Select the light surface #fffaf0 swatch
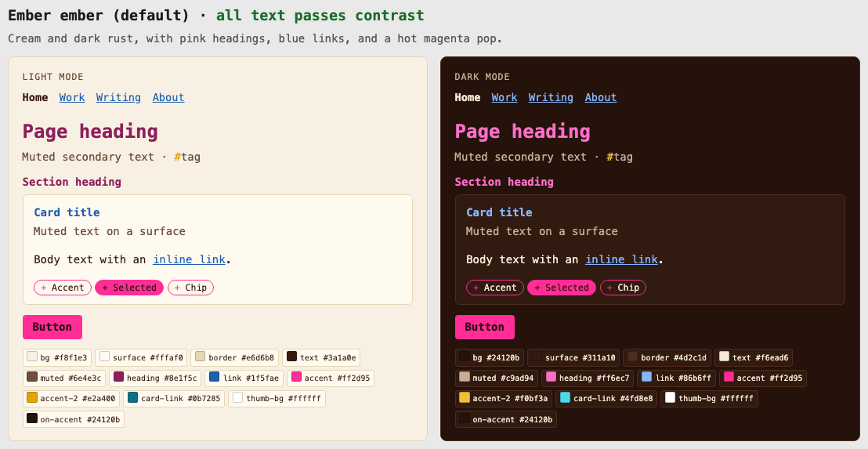Viewport: 868px width, 449px height. 141,357
